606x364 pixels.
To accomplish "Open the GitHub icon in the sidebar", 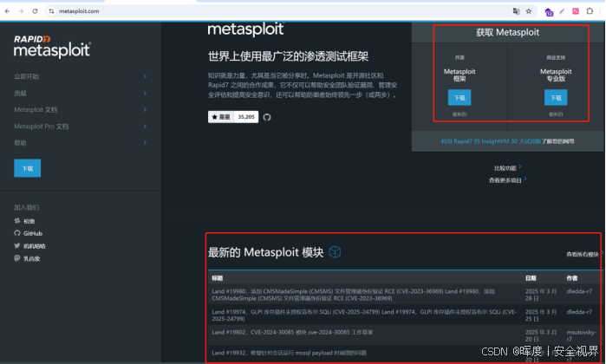I will (x=17, y=233).
